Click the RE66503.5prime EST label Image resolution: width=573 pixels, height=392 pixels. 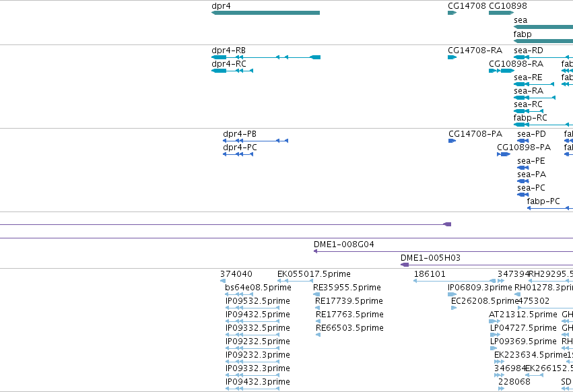click(349, 328)
